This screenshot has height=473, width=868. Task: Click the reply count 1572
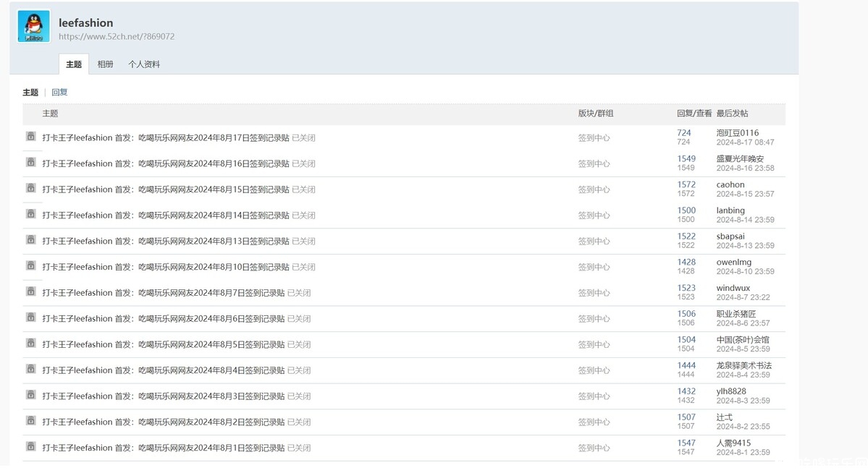686,184
